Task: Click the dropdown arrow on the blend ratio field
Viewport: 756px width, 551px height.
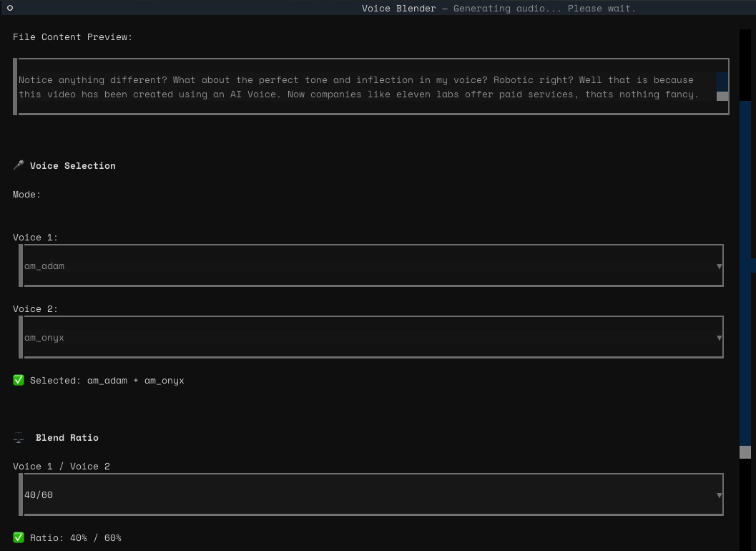Action: pos(719,494)
